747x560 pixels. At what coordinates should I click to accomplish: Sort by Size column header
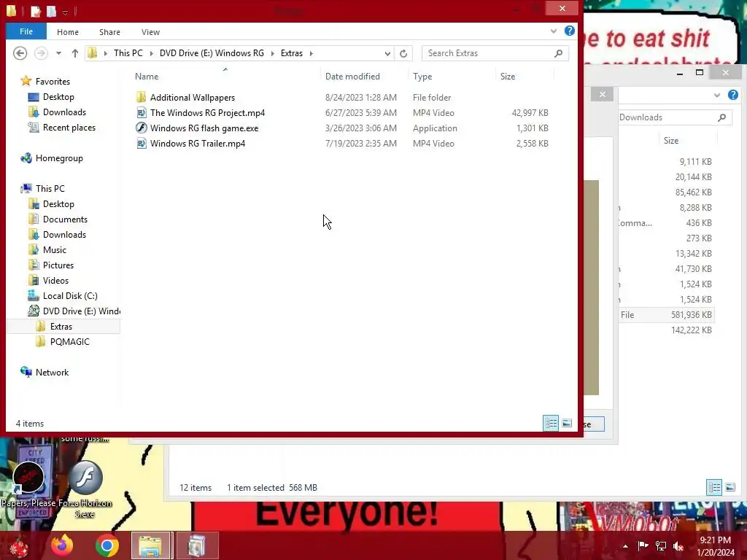pos(525,76)
